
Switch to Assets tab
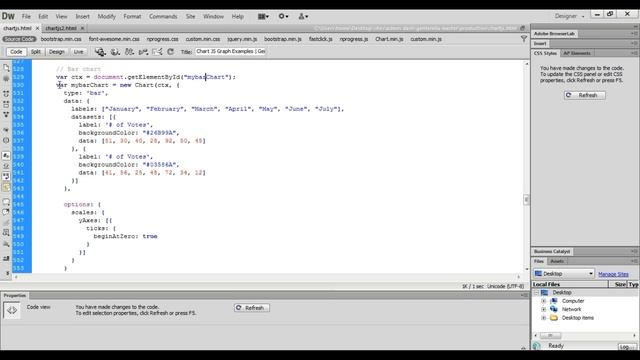click(557, 261)
